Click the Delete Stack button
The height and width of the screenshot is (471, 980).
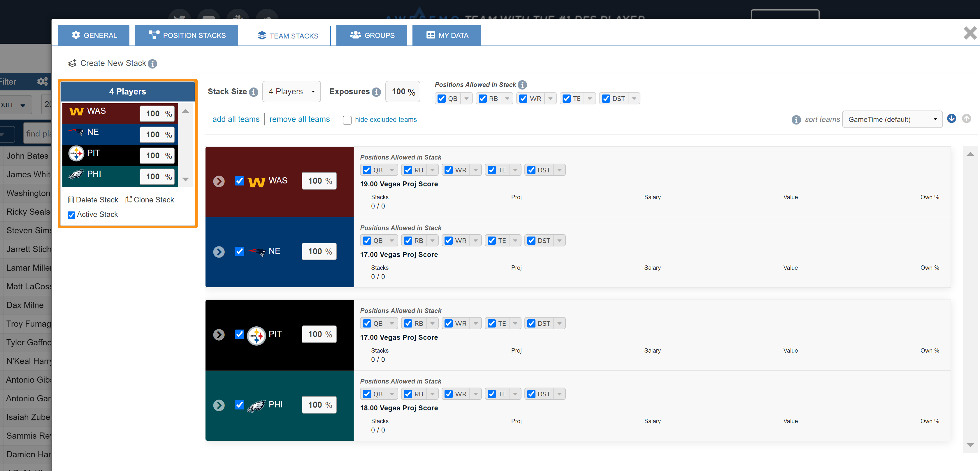click(93, 200)
